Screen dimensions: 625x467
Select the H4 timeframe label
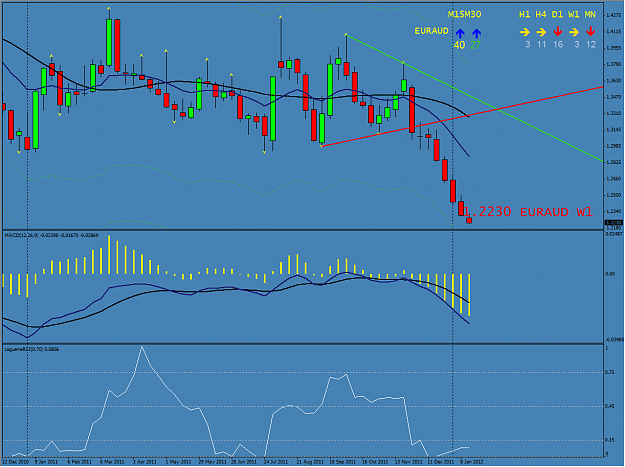click(x=541, y=15)
